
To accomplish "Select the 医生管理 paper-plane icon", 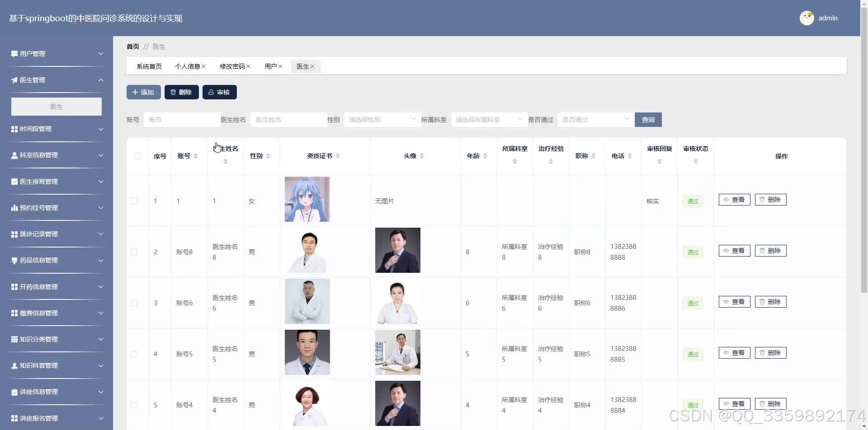I will (14, 80).
